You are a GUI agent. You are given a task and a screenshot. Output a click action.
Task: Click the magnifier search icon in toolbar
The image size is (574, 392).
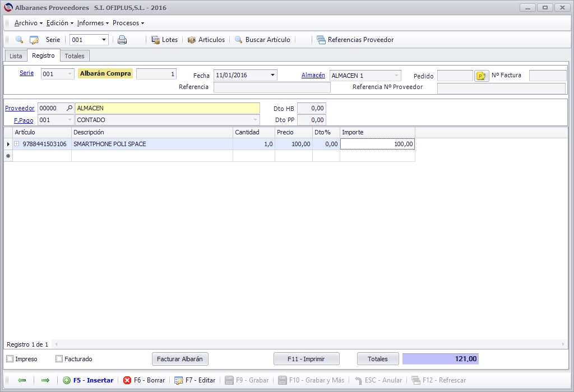click(x=20, y=40)
